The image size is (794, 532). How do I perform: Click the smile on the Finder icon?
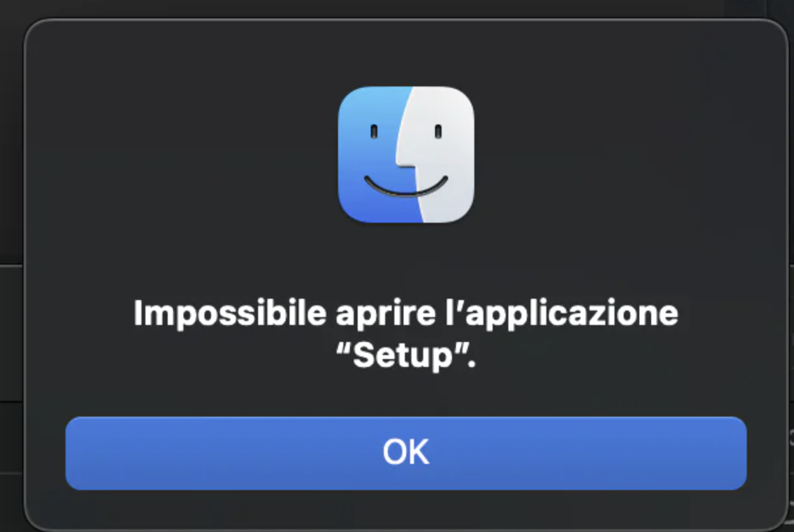click(x=406, y=187)
